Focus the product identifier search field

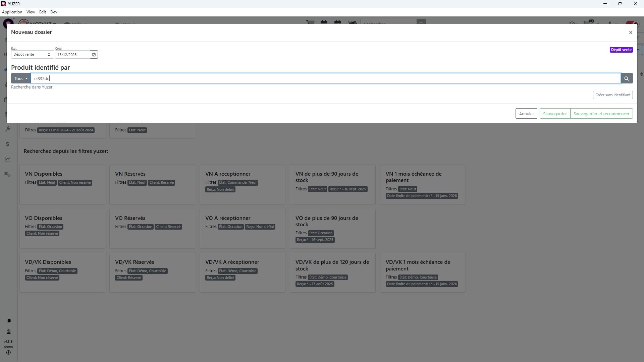(325, 78)
